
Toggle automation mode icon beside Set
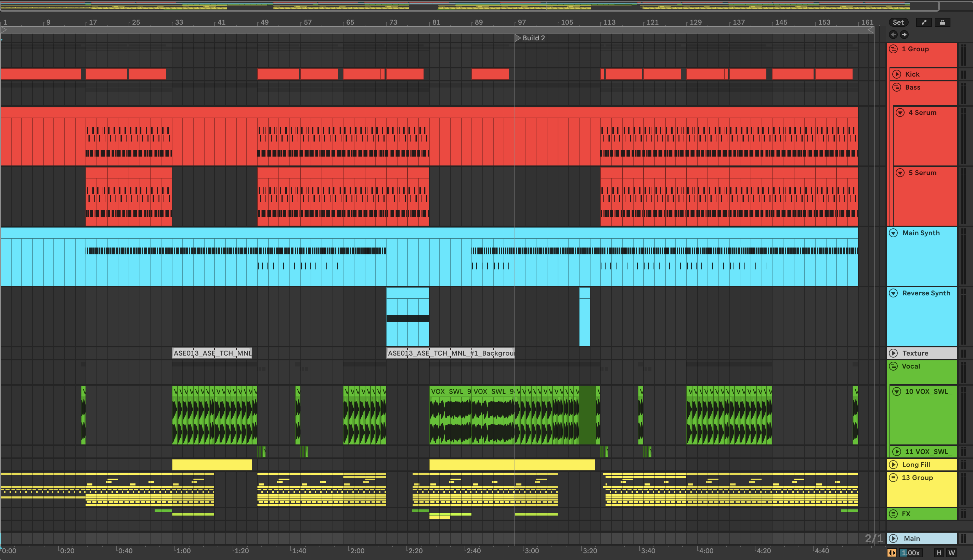point(924,22)
